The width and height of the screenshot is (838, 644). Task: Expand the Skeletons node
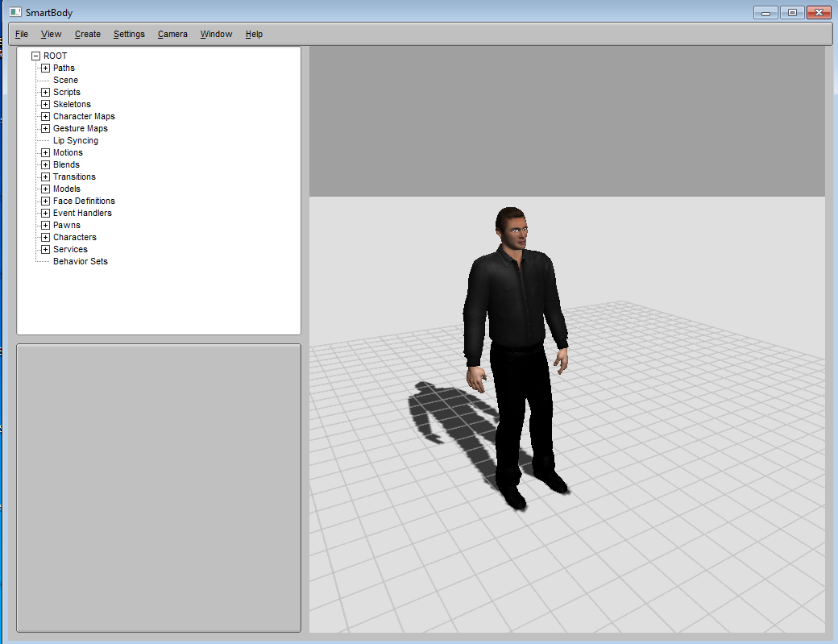(x=45, y=104)
